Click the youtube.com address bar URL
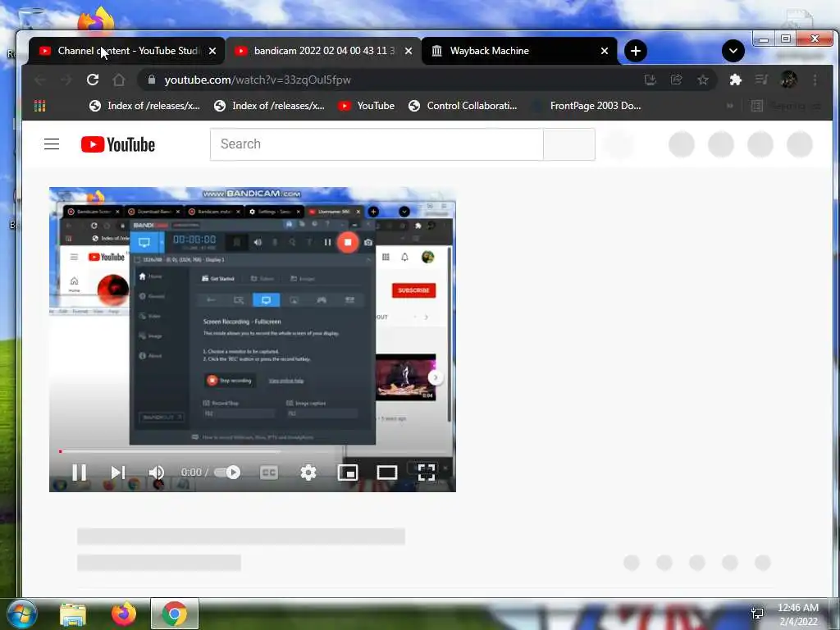This screenshot has width=840, height=630. 258,80
